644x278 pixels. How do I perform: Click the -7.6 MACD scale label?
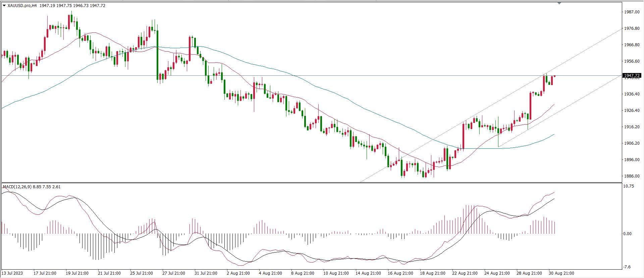pyautogui.click(x=627, y=267)
